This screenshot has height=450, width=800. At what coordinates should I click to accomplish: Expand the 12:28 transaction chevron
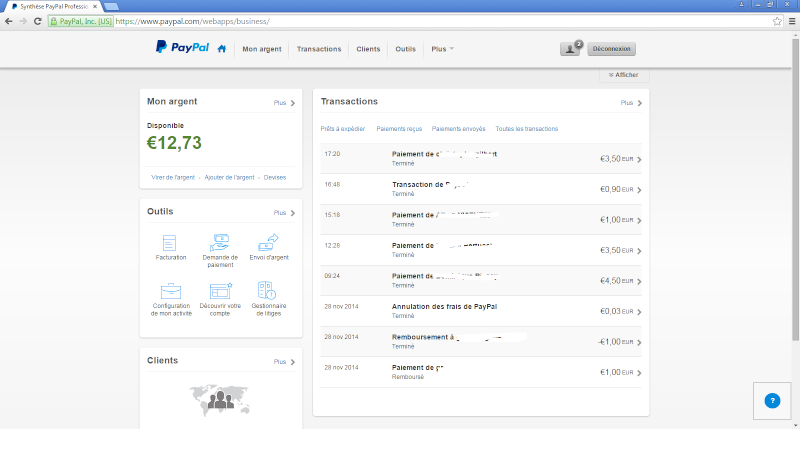639,251
